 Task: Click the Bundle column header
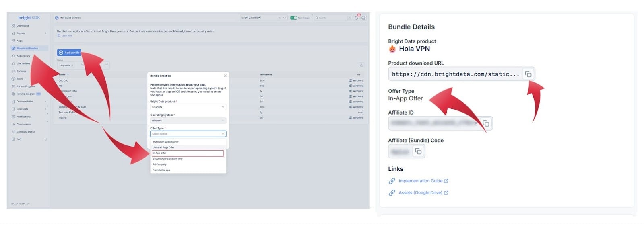[62, 74]
